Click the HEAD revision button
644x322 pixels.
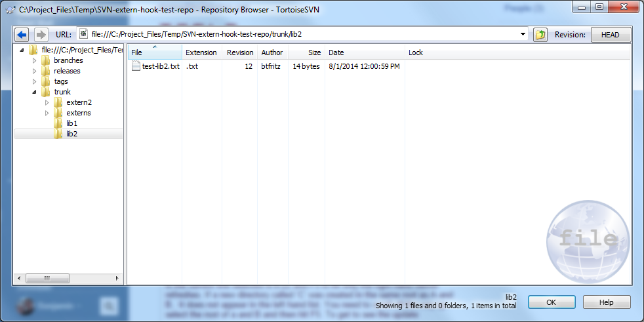pos(610,35)
